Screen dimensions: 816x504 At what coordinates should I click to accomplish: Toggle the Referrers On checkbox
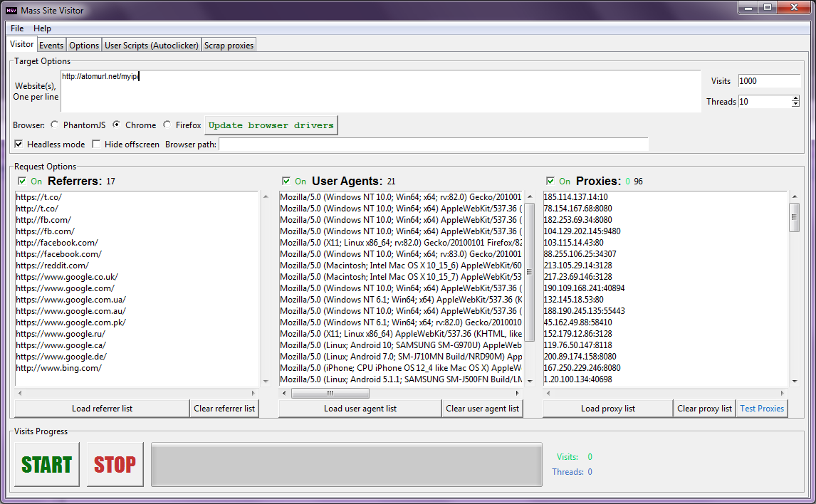click(x=21, y=181)
